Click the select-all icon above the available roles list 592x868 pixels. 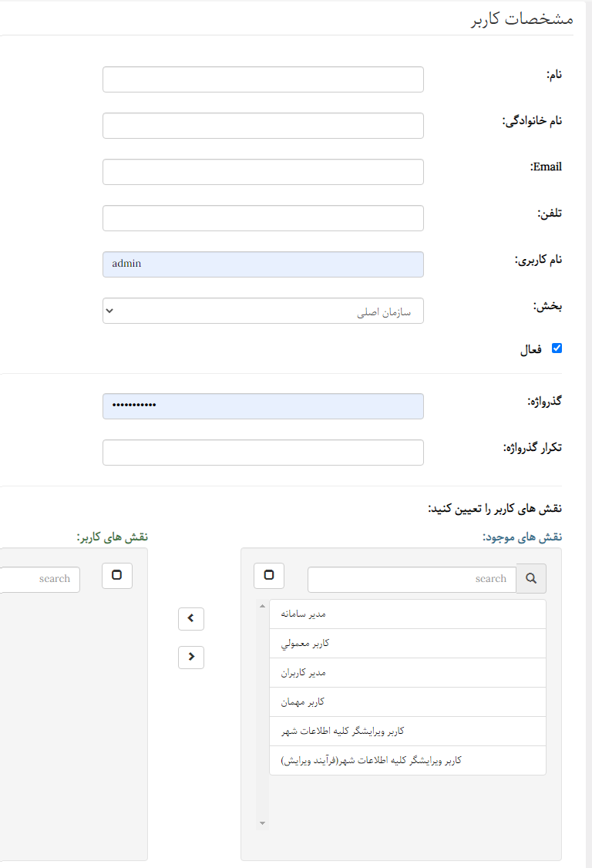tap(268, 575)
